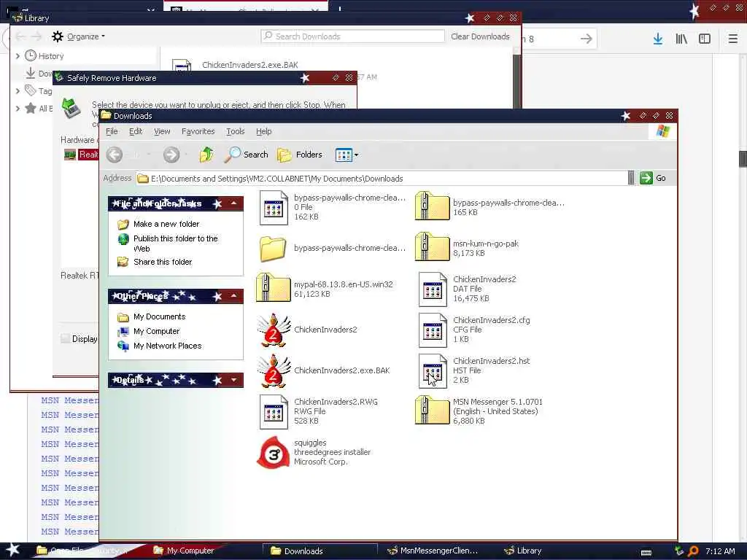Collapse the Other Places panel
This screenshot has width=747, height=560.
tap(234, 296)
